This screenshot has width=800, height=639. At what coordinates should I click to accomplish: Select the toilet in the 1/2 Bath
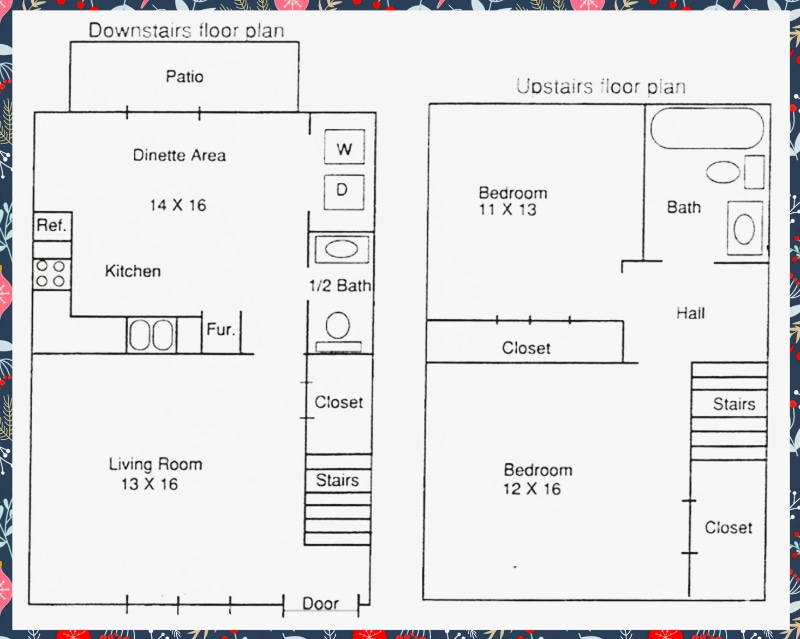click(x=336, y=327)
